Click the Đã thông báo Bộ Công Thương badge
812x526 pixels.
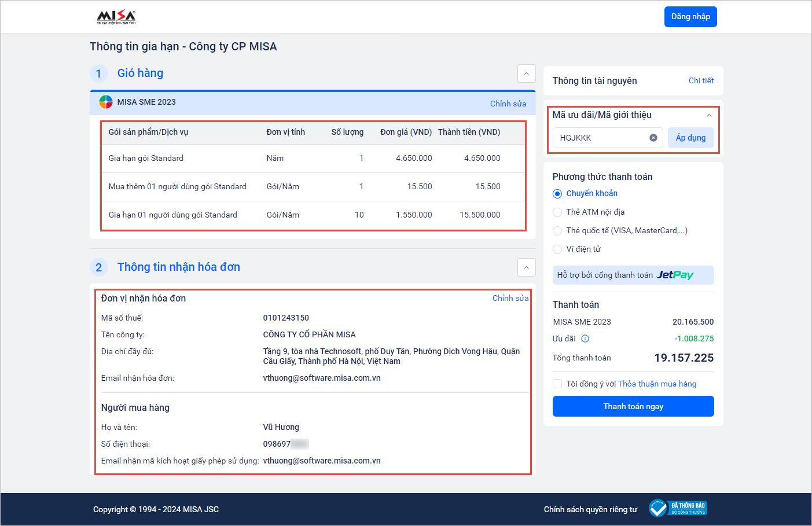[678, 509]
